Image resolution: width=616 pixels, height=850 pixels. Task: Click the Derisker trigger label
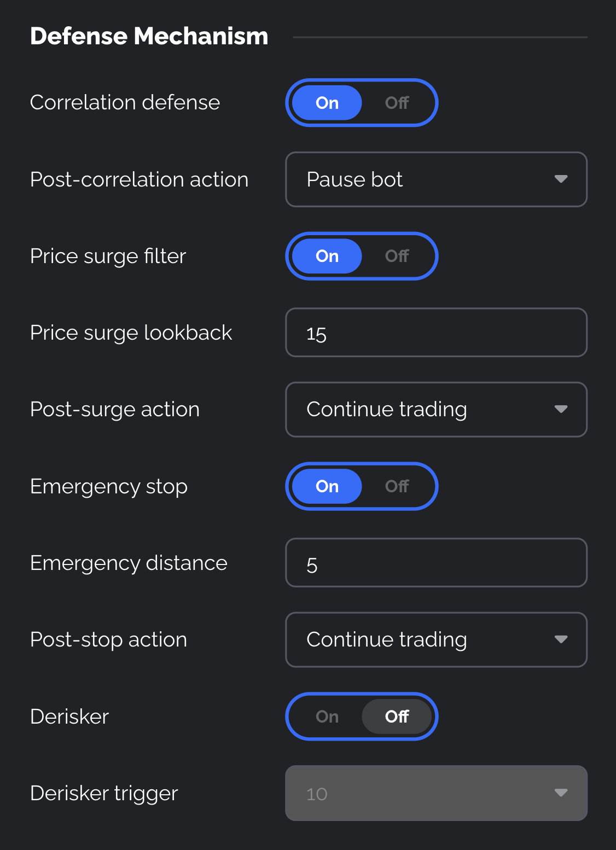[104, 793]
